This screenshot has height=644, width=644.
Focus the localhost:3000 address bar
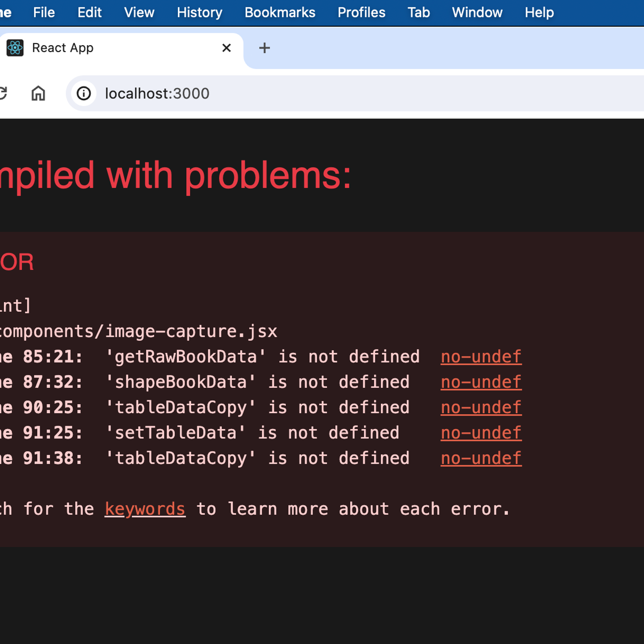[355, 93]
